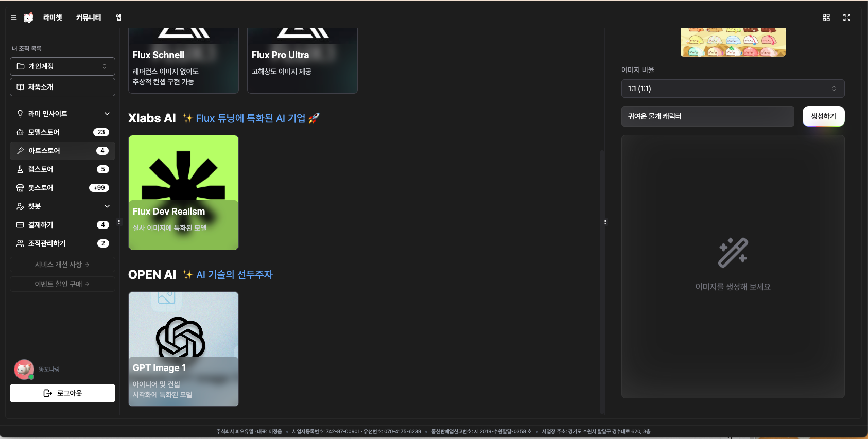868x439 pixels.
Task: Click the OPEN AI heading
Action: [x=152, y=275]
